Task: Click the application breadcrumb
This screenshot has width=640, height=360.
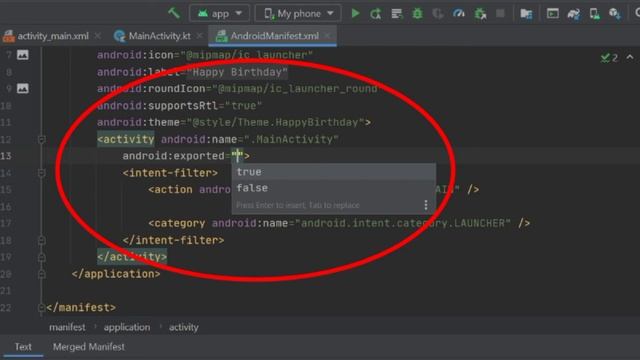Action: point(127,327)
